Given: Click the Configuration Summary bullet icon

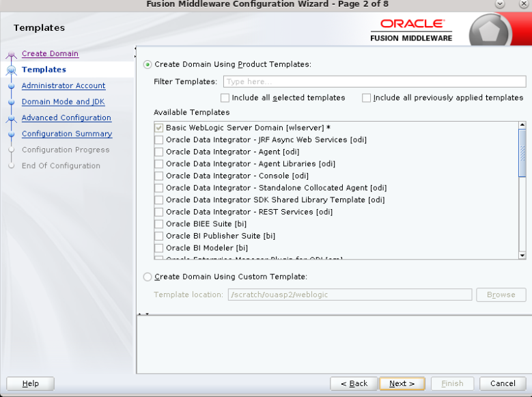Looking at the screenshot, I should [11, 134].
